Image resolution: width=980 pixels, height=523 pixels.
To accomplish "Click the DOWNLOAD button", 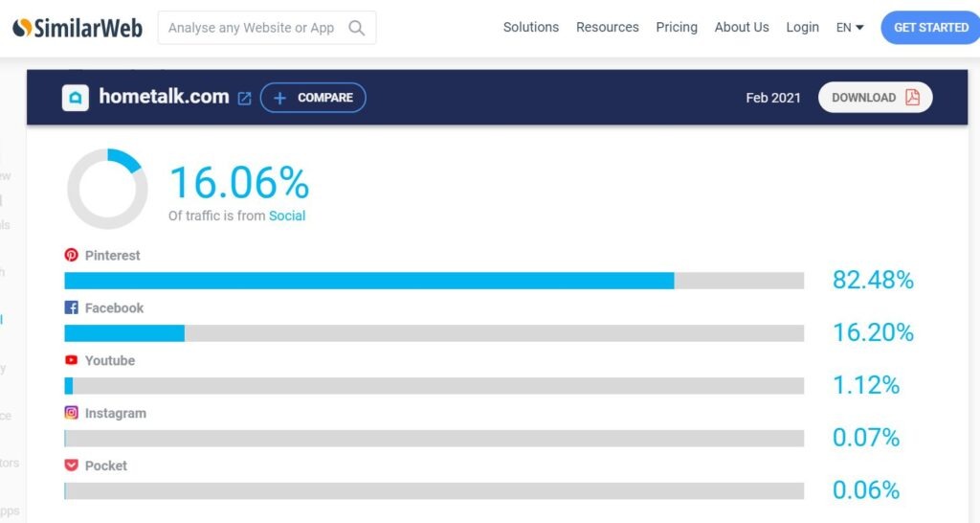I will (875, 98).
